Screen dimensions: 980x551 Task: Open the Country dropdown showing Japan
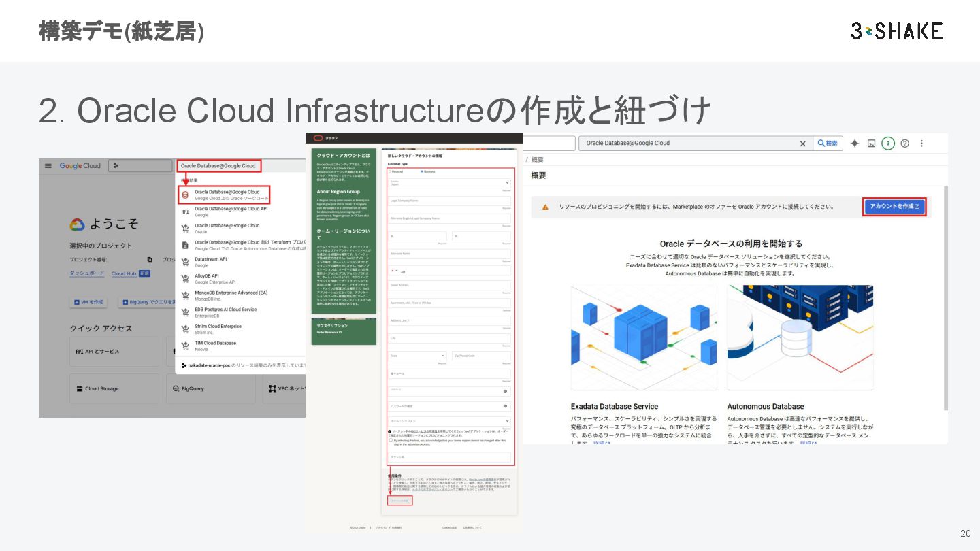449,183
